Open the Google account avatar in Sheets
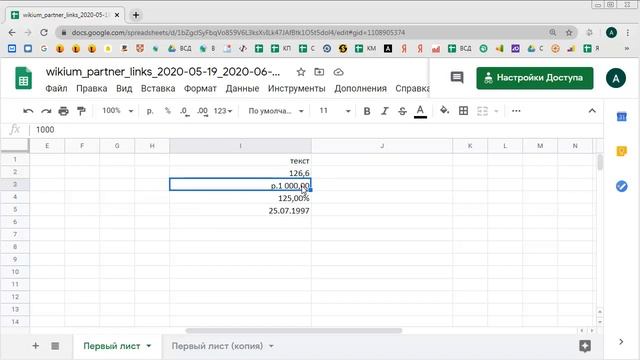640x360 pixels. pyautogui.click(x=616, y=78)
